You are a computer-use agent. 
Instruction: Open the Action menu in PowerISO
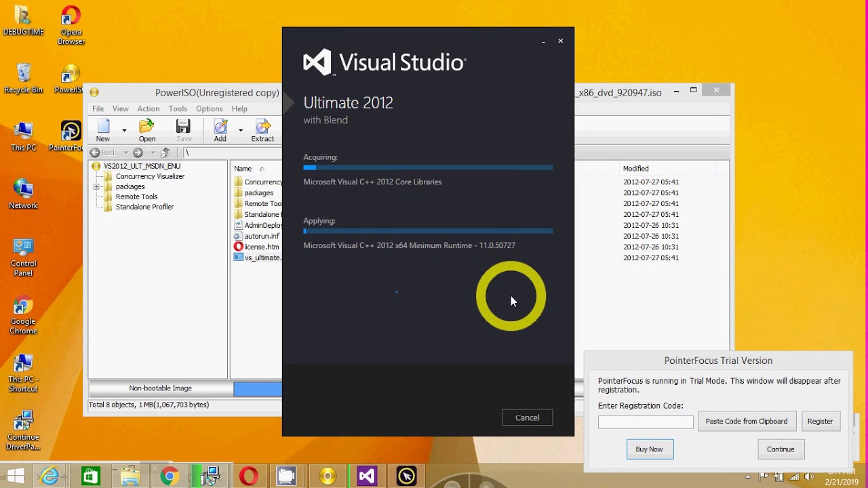(149, 108)
